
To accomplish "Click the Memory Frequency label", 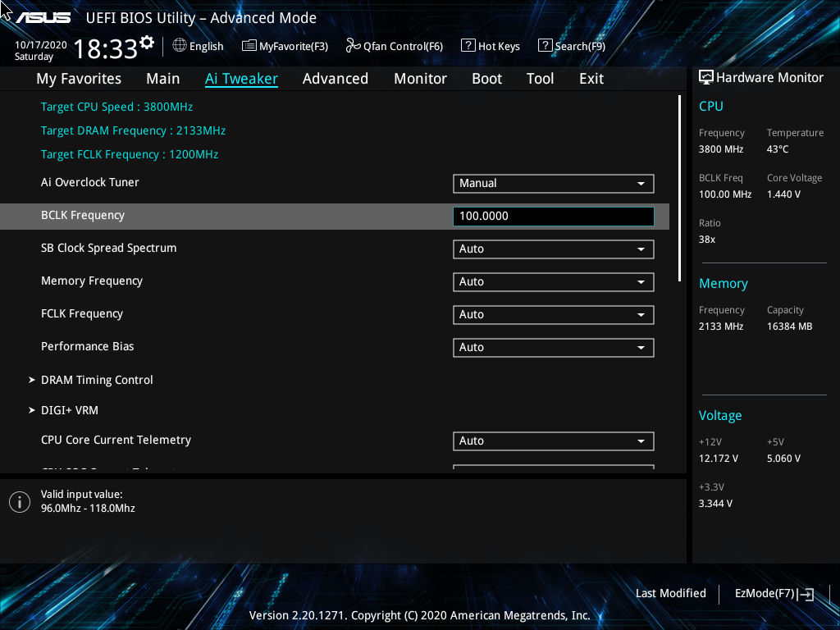I will pos(92,281).
